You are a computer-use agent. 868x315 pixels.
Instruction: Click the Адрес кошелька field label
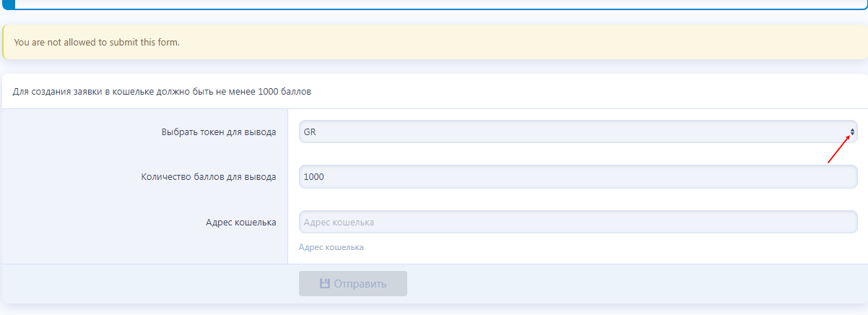point(240,222)
